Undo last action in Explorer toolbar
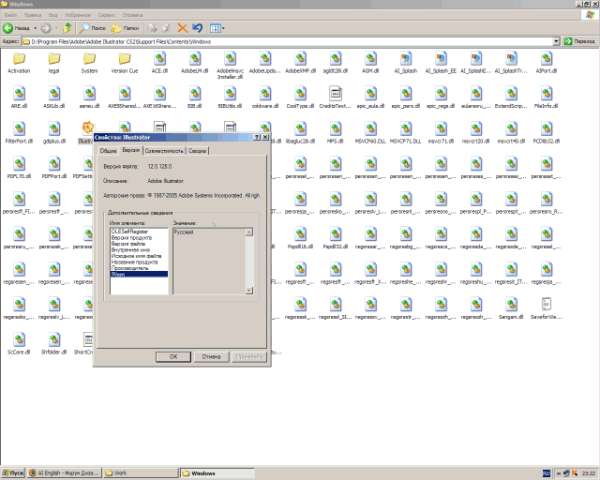 pyautogui.click(x=197, y=28)
